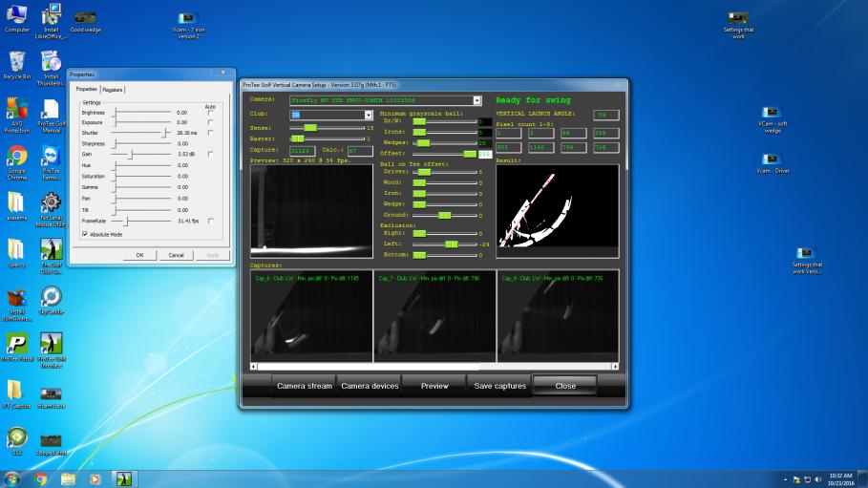
Task: Open the SkyCaddie desktop icon
Action: point(51,300)
